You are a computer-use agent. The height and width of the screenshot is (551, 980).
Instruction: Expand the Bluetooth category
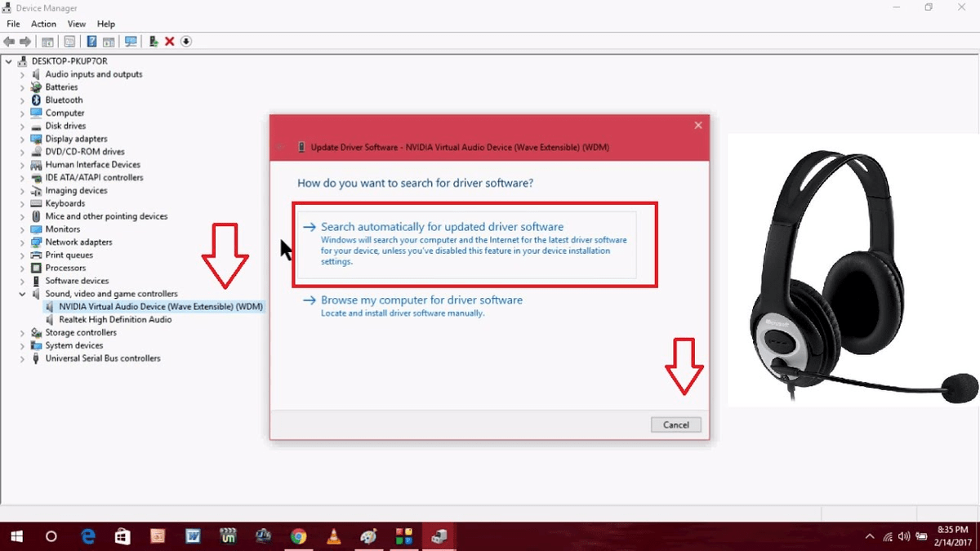pyautogui.click(x=23, y=100)
